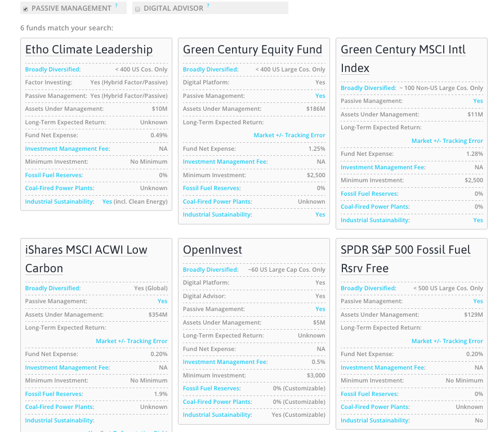Click Investment Management Fee in SPDR S&P 500 card

pos(383,367)
